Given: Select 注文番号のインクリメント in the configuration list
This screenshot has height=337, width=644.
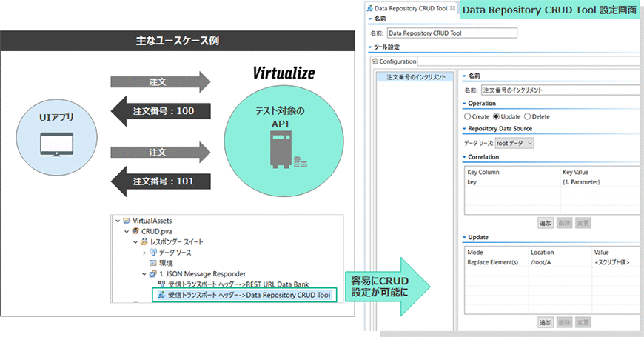Looking at the screenshot, I should tap(416, 77).
